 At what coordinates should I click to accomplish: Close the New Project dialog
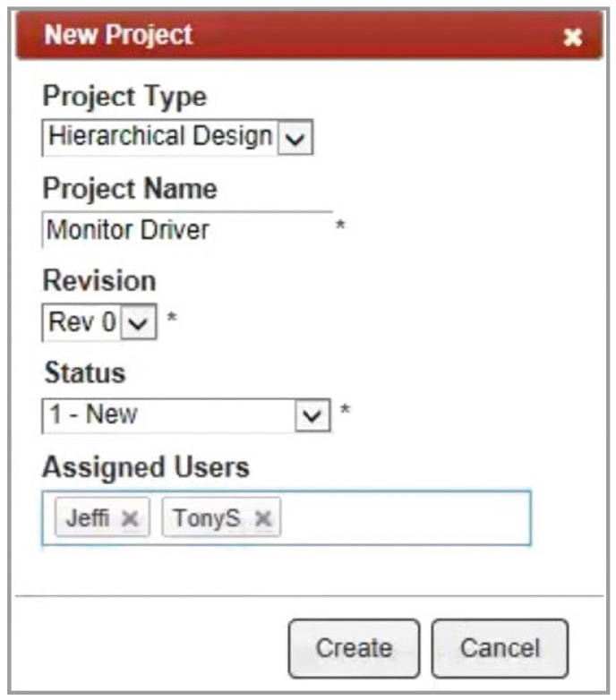click(572, 37)
